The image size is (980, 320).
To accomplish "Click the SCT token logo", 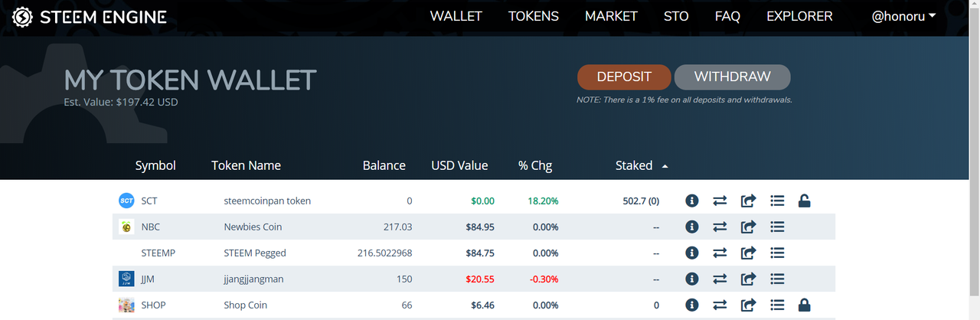I will pos(126,201).
